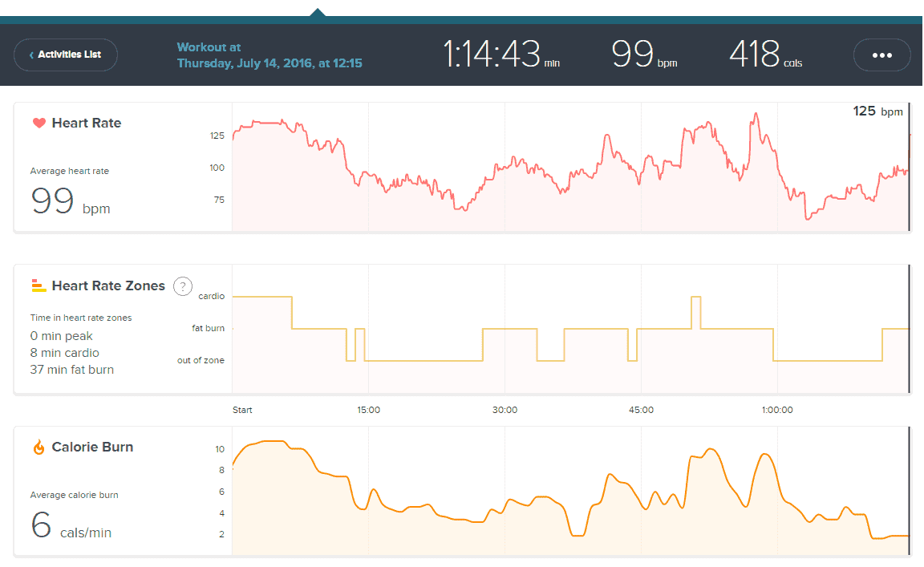Click the 125 bpm readout above heart chart
Screen dimensions: 924x567
pyautogui.click(x=877, y=111)
